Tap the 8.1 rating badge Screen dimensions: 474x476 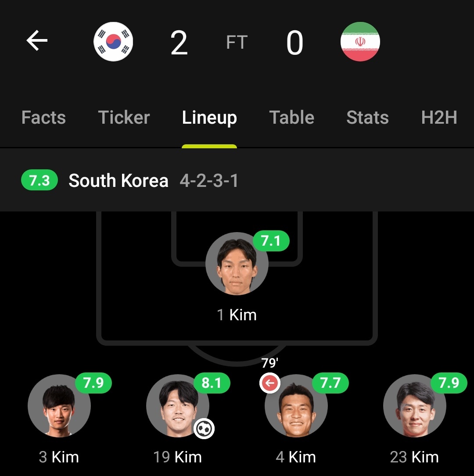(211, 383)
